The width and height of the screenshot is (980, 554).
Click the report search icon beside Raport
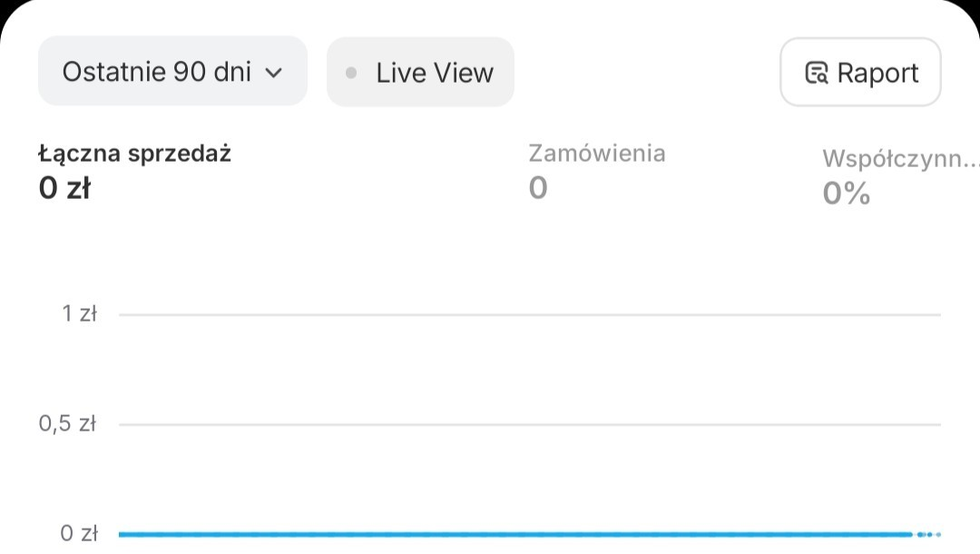(x=817, y=73)
